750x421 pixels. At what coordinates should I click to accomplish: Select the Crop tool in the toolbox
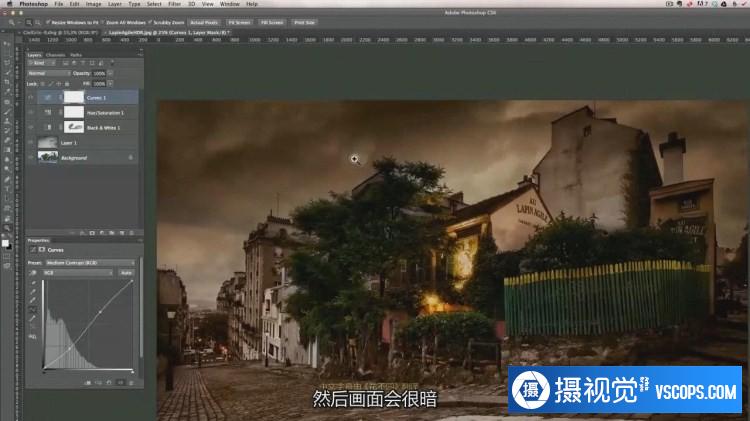click(x=7, y=82)
